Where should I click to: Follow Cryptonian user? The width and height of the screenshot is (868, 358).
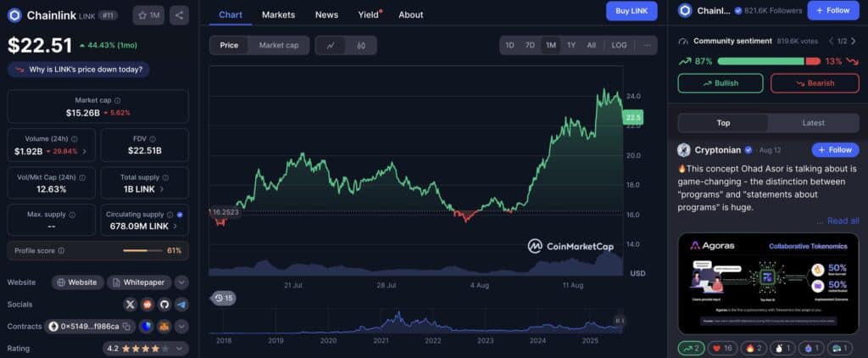[835, 149]
